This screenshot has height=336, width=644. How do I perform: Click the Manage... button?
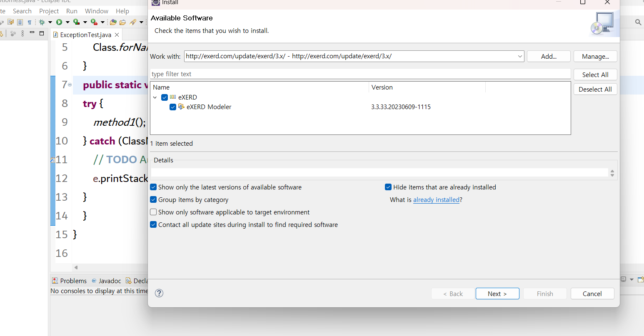[x=595, y=56]
